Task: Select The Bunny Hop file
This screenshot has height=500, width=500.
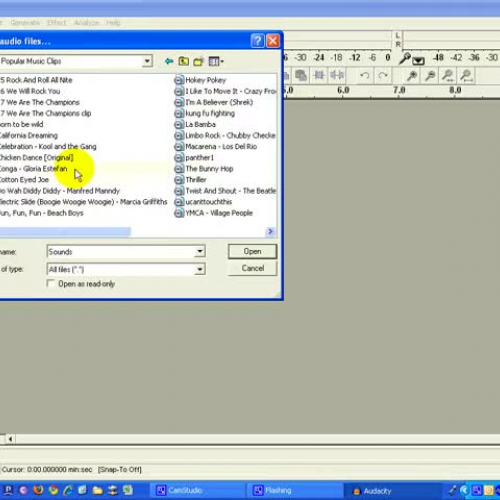Action: (204, 169)
